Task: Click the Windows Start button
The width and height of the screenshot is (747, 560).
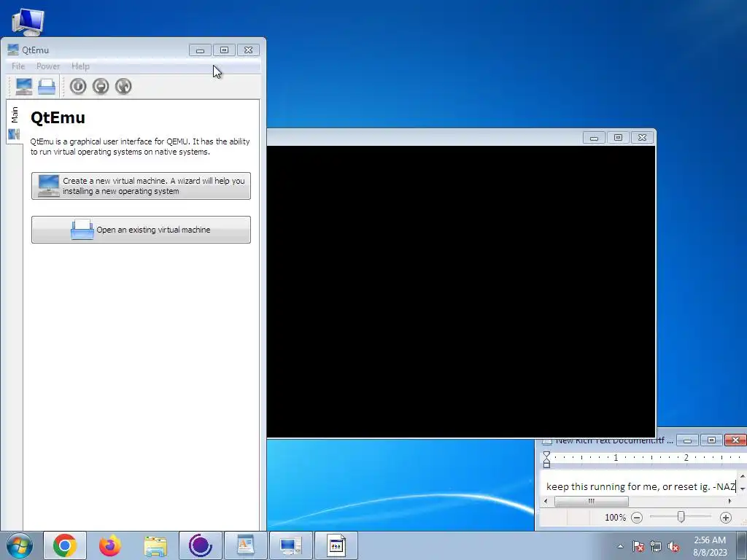Action: 20,545
